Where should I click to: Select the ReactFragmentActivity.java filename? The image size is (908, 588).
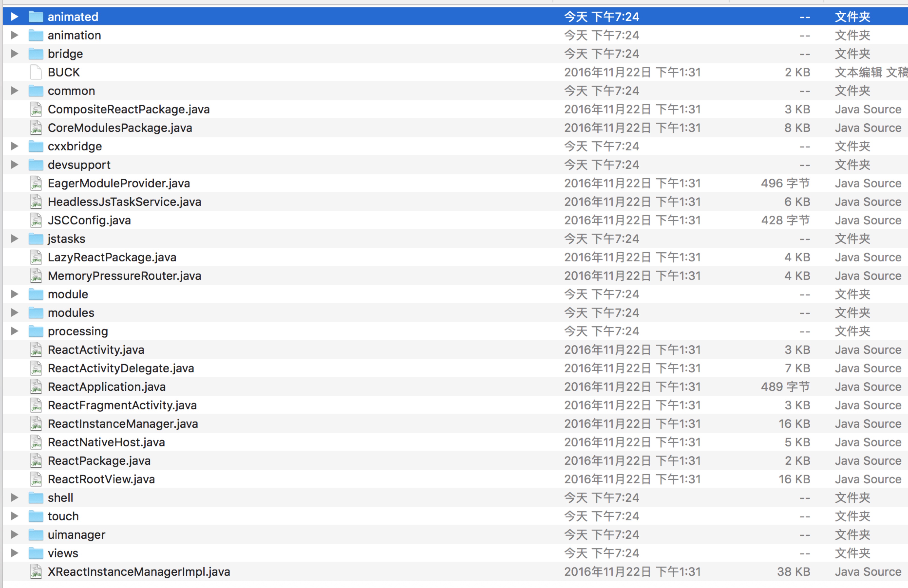(x=123, y=405)
